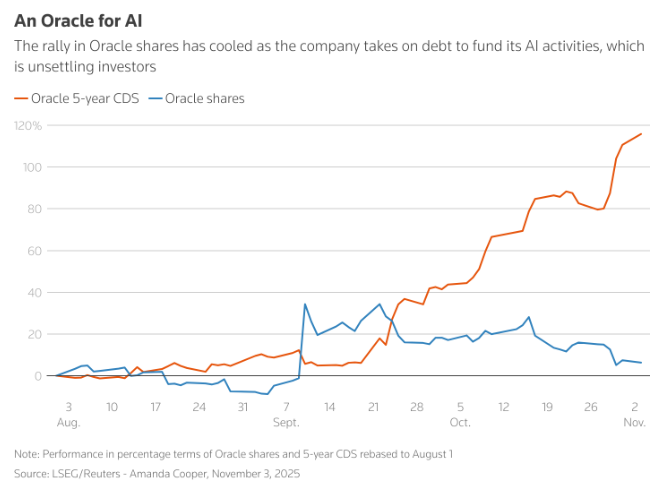Click the 60 y-axis label
659x481 pixels.
click(x=34, y=251)
